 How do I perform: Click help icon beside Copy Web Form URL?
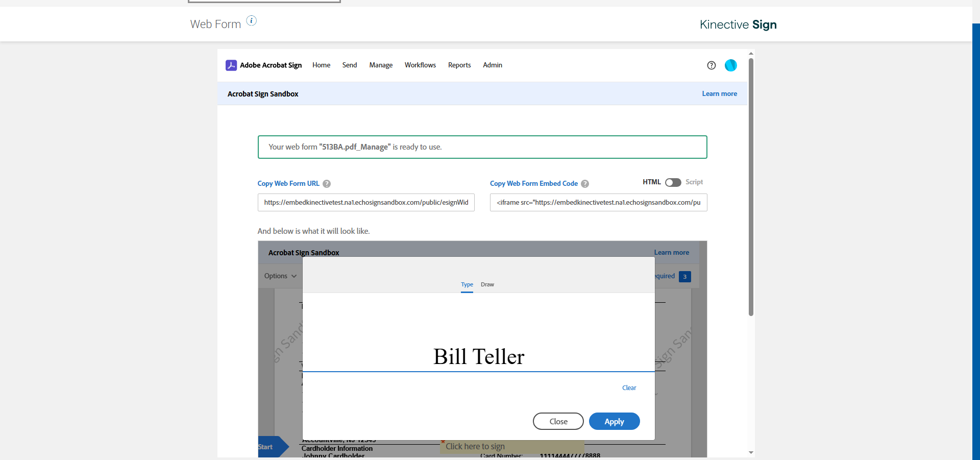[x=327, y=184]
